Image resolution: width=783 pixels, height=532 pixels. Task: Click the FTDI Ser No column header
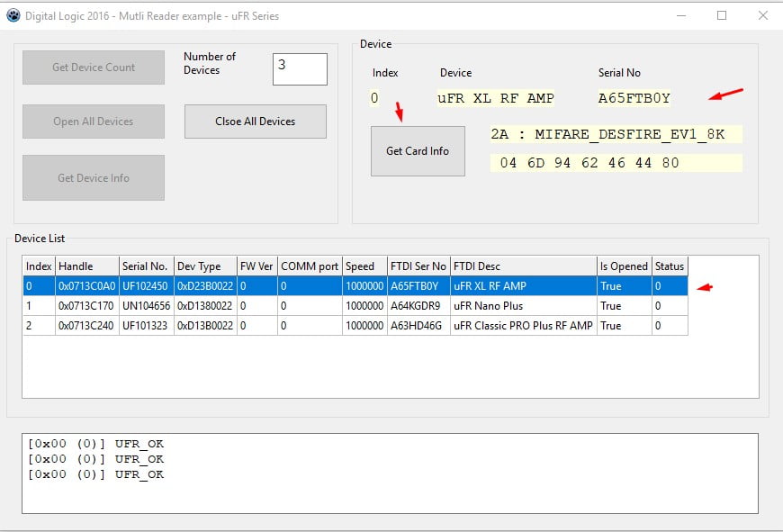point(418,266)
